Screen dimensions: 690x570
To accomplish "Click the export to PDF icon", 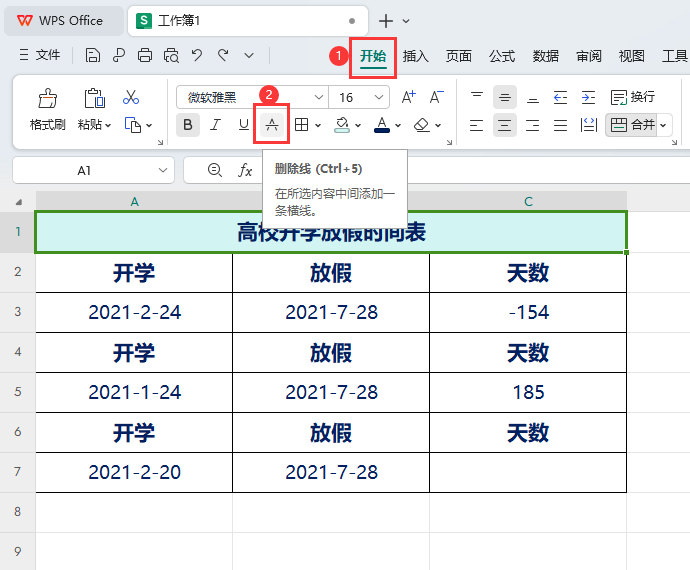I will click(118, 55).
